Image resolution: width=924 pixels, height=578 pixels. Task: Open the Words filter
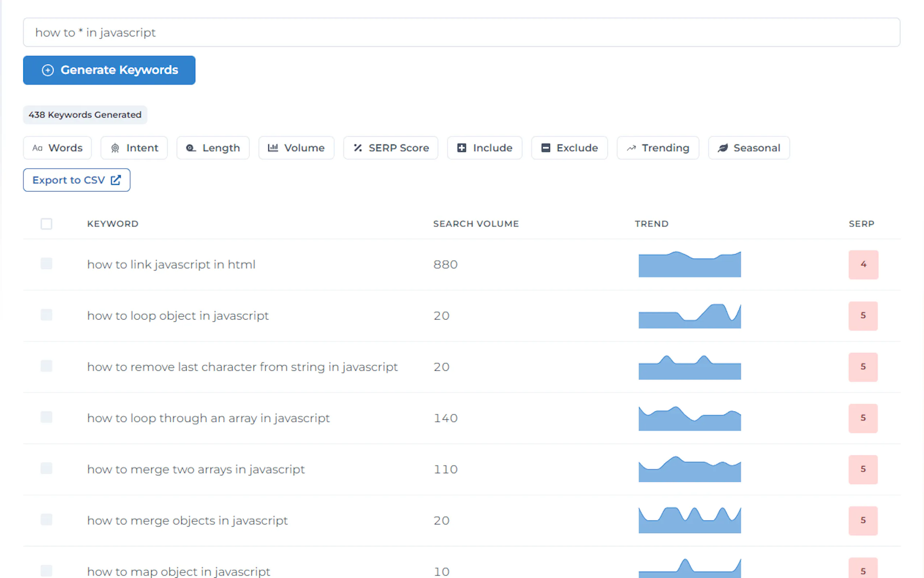click(57, 148)
